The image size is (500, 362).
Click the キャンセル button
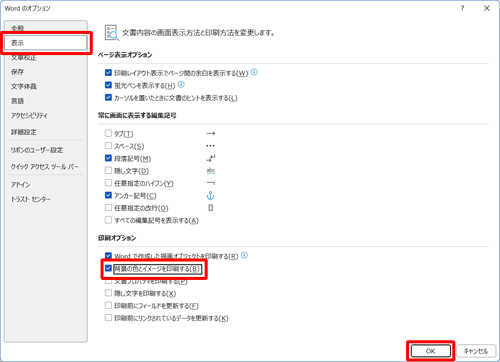tap(476, 351)
